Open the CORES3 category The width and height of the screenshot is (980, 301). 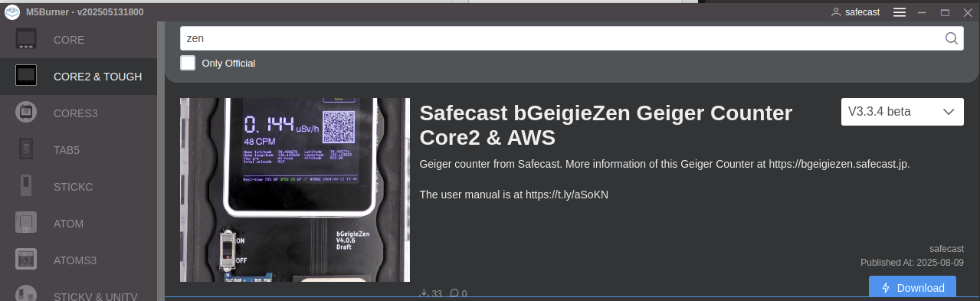[x=78, y=113]
